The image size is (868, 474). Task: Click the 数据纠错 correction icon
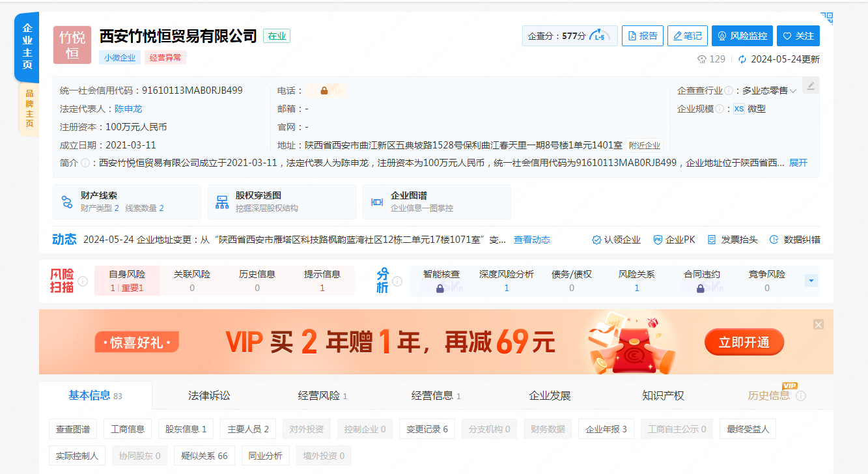point(774,240)
